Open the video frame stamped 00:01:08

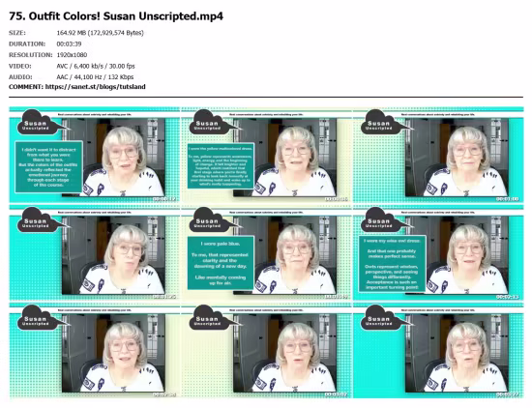(x=438, y=155)
